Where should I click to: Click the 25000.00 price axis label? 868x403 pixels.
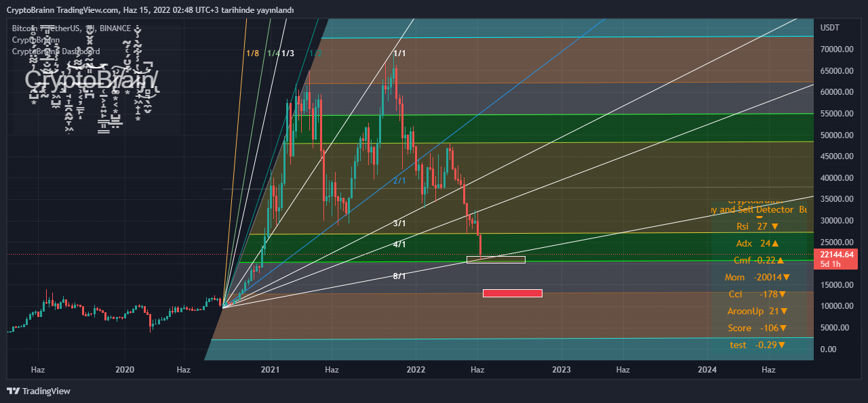(x=837, y=242)
